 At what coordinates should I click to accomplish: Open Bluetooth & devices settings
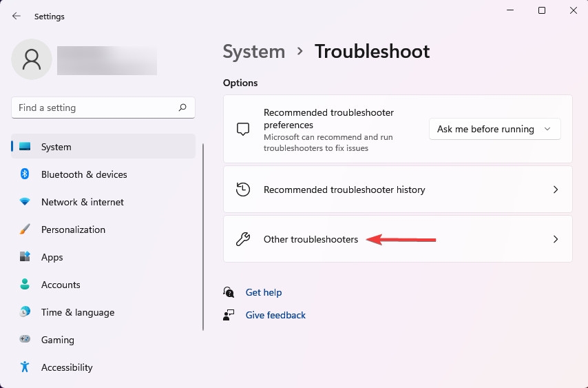pyautogui.click(x=103, y=174)
